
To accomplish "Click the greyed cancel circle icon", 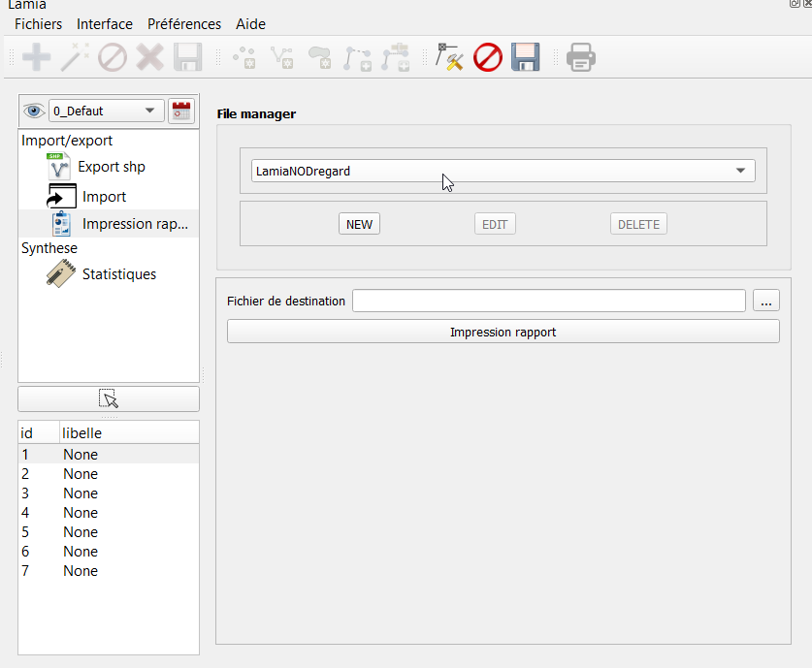I will coord(113,57).
